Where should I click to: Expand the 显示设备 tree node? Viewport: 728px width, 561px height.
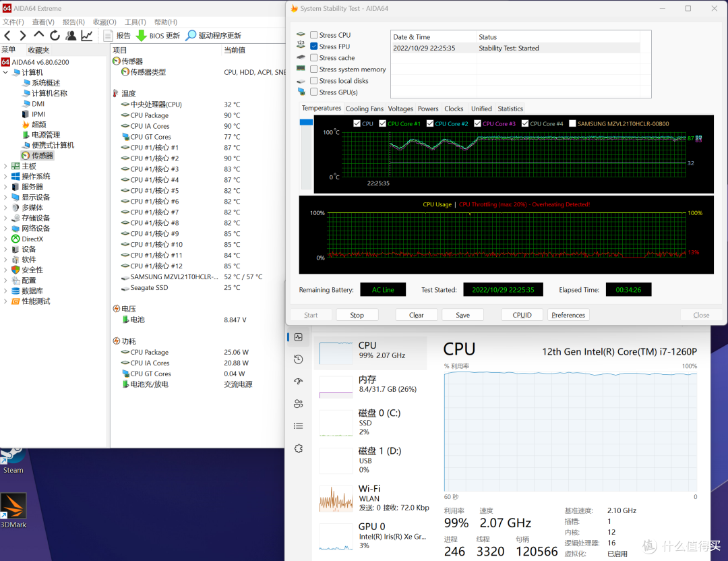pos(5,198)
